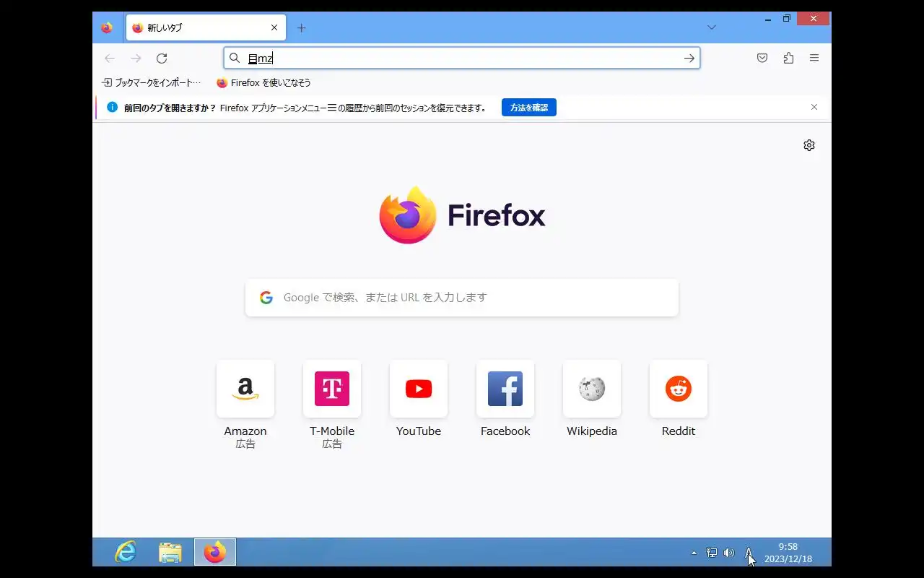This screenshot has width=924, height=578.
Task: Expand the list all tabs chevron
Action: [712, 27]
